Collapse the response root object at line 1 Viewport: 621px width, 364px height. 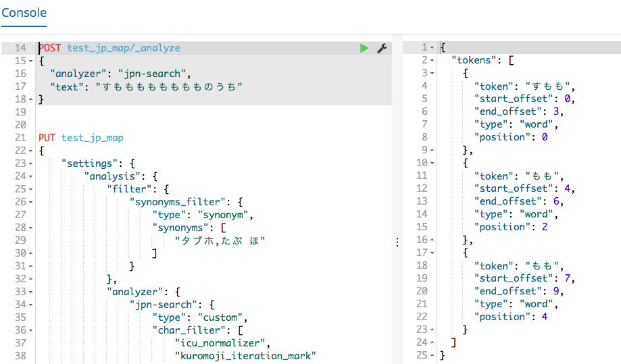(x=432, y=48)
